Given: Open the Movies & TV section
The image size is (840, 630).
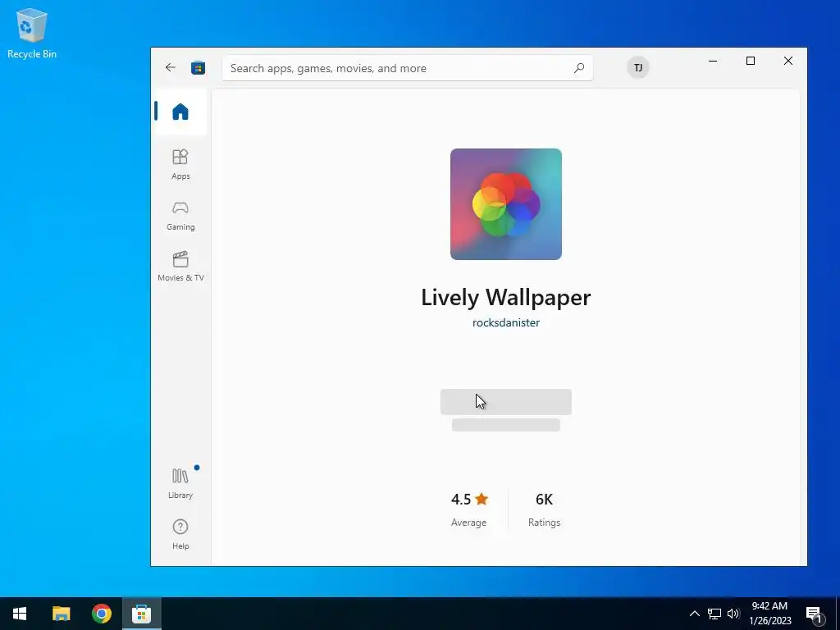Looking at the screenshot, I should point(180,267).
